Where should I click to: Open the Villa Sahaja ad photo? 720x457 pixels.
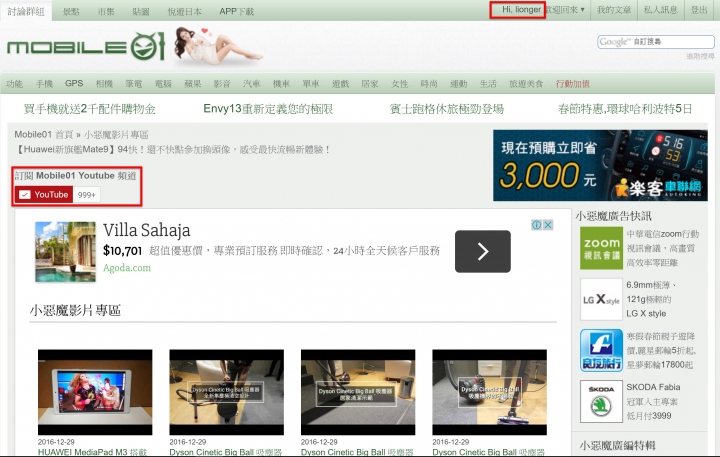coord(66,251)
